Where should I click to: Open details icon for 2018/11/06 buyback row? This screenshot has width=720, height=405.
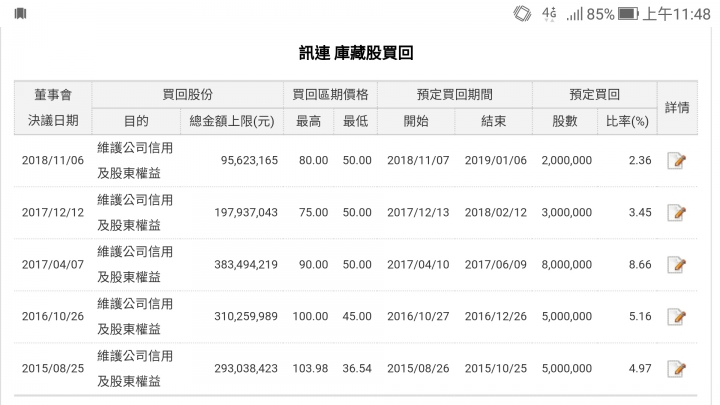click(676, 160)
